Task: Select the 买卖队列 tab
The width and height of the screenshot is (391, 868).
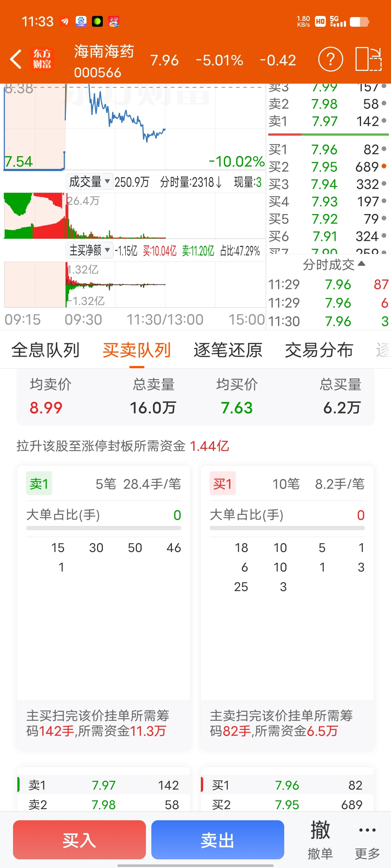Action: 137,350
